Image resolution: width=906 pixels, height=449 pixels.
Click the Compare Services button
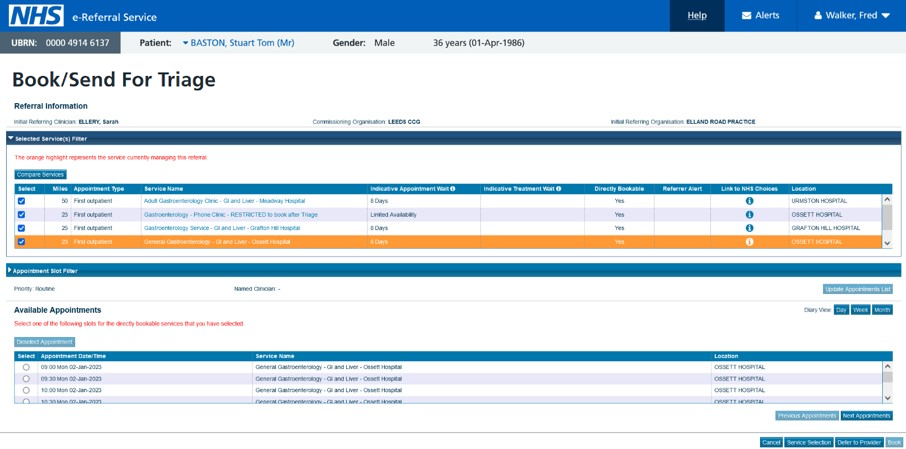(40, 174)
